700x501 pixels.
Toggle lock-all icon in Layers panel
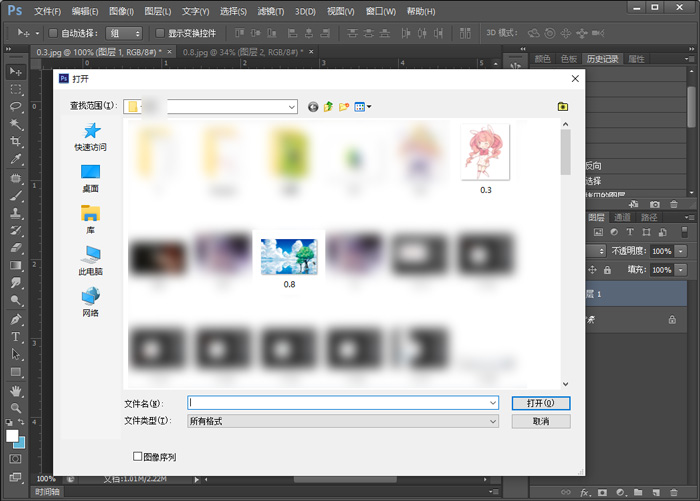coord(607,270)
